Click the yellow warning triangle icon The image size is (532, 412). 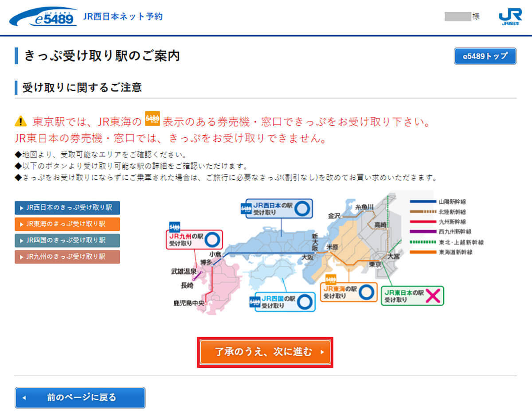click(21, 121)
